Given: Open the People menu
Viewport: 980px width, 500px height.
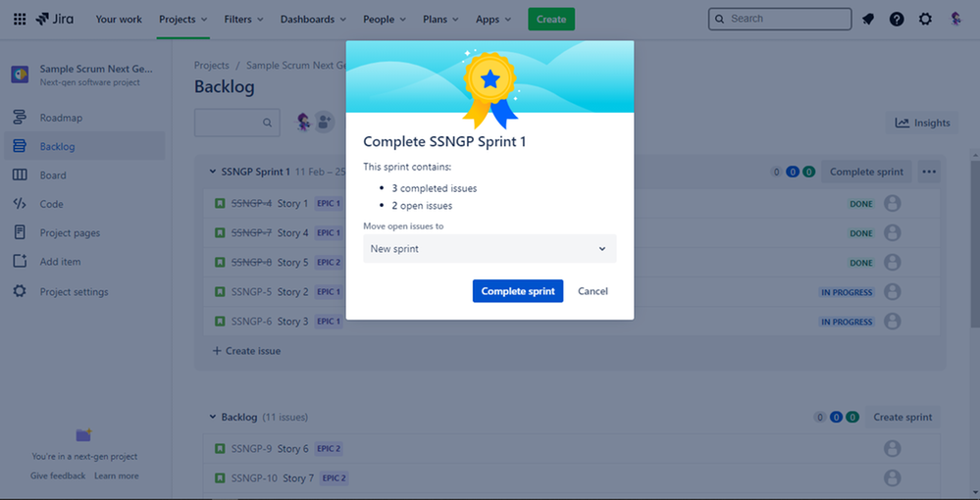Looking at the screenshot, I should pyautogui.click(x=385, y=20).
